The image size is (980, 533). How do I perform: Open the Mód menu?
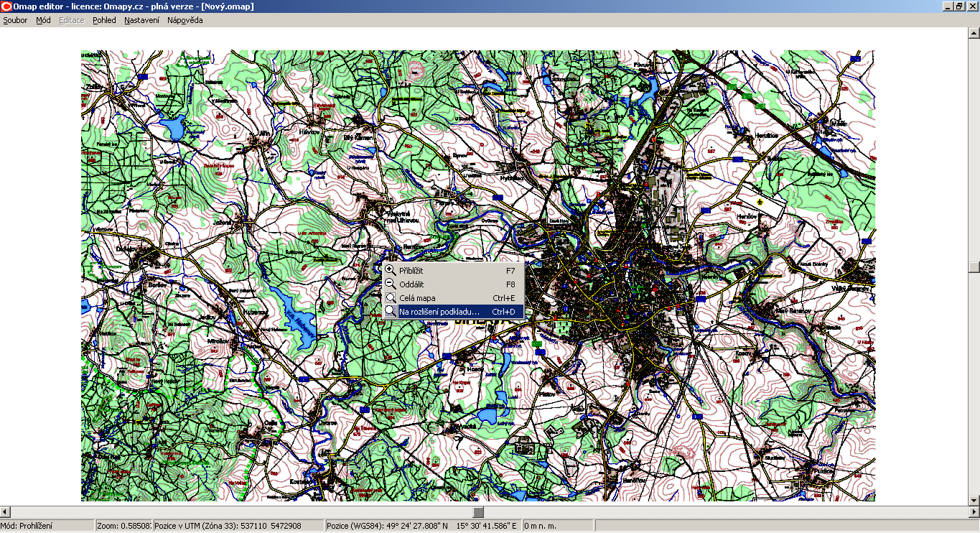click(43, 20)
